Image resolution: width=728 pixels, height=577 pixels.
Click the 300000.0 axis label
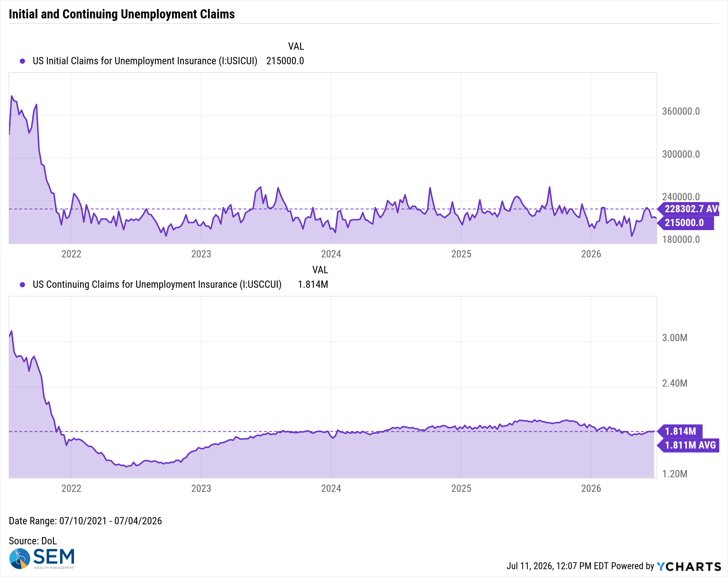point(681,154)
